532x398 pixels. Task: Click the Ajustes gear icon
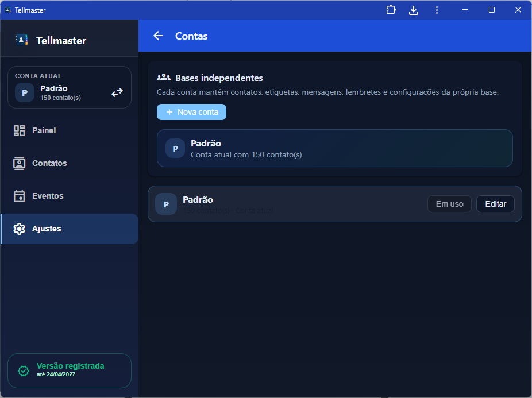click(x=20, y=229)
